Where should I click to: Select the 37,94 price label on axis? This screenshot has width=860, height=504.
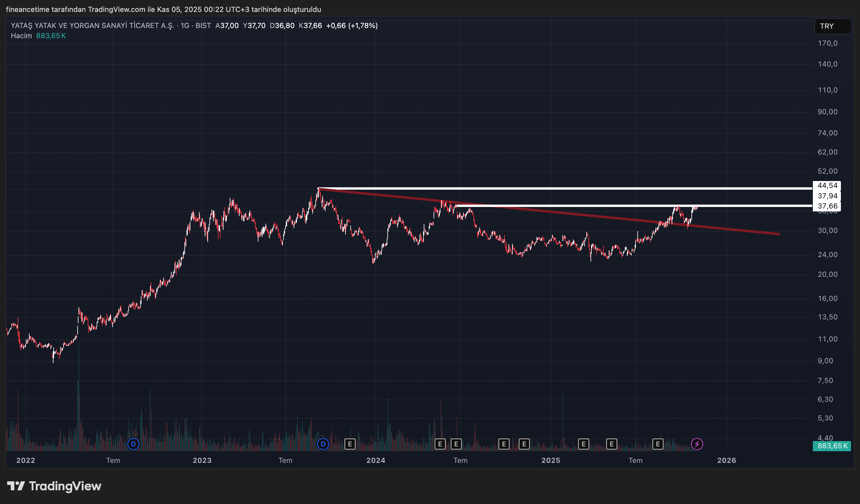point(827,196)
